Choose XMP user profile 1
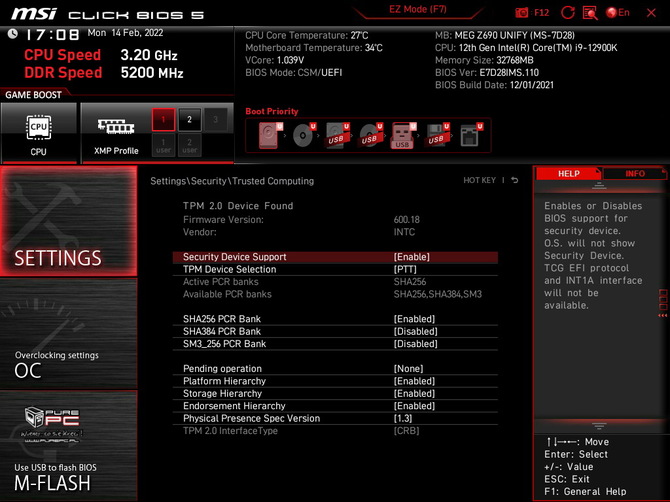This screenshot has height=502, width=670. [163, 146]
